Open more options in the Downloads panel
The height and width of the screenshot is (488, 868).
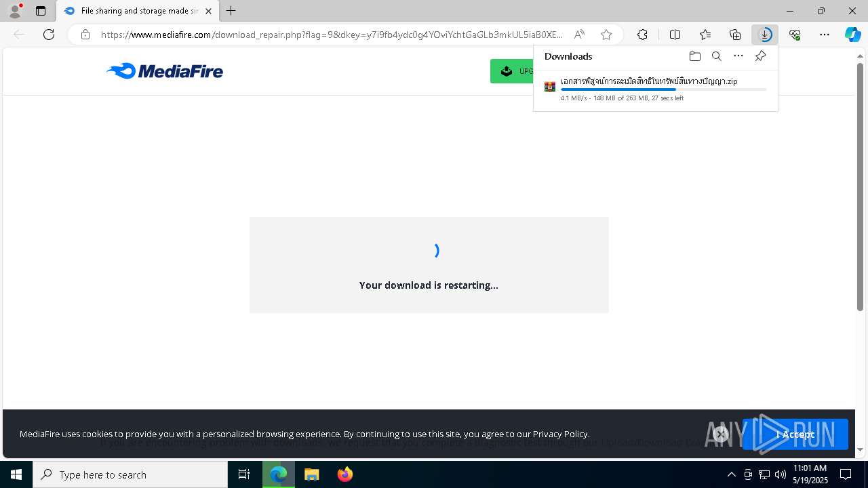[x=738, y=56]
